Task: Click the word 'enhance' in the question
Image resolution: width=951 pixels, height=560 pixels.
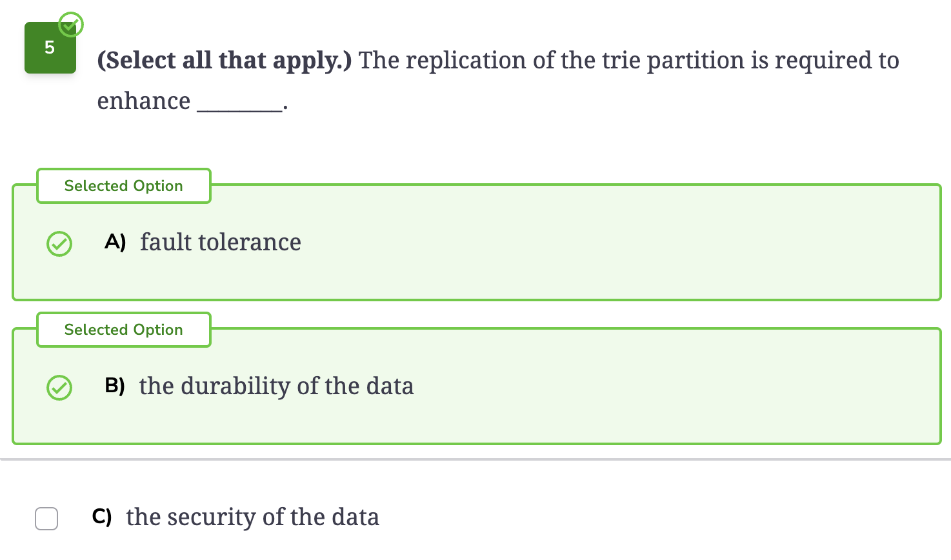Action: [x=144, y=101]
